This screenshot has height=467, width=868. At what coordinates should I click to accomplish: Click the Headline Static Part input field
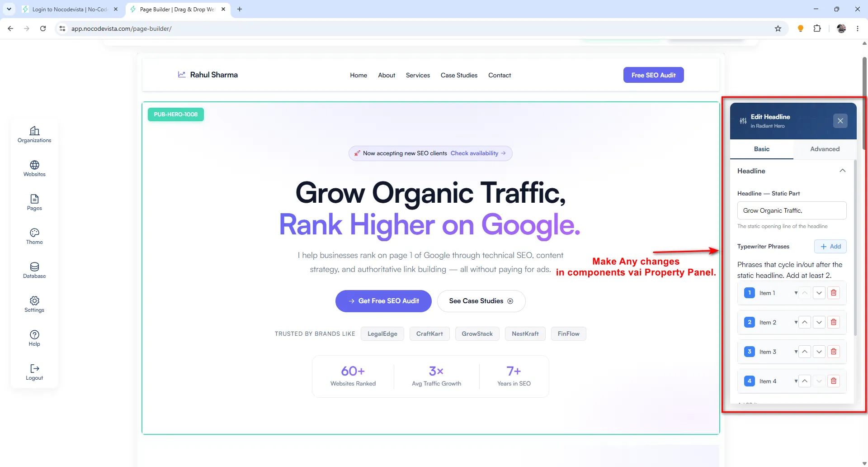tap(792, 210)
